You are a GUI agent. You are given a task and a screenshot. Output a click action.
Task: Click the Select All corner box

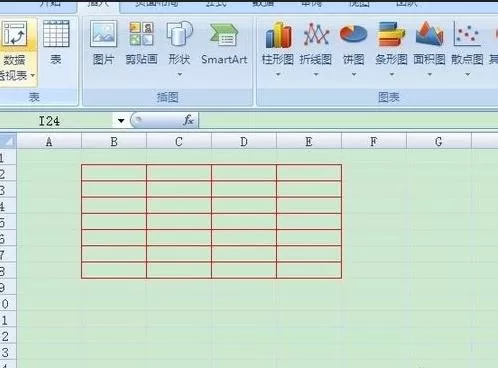point(8,141)
